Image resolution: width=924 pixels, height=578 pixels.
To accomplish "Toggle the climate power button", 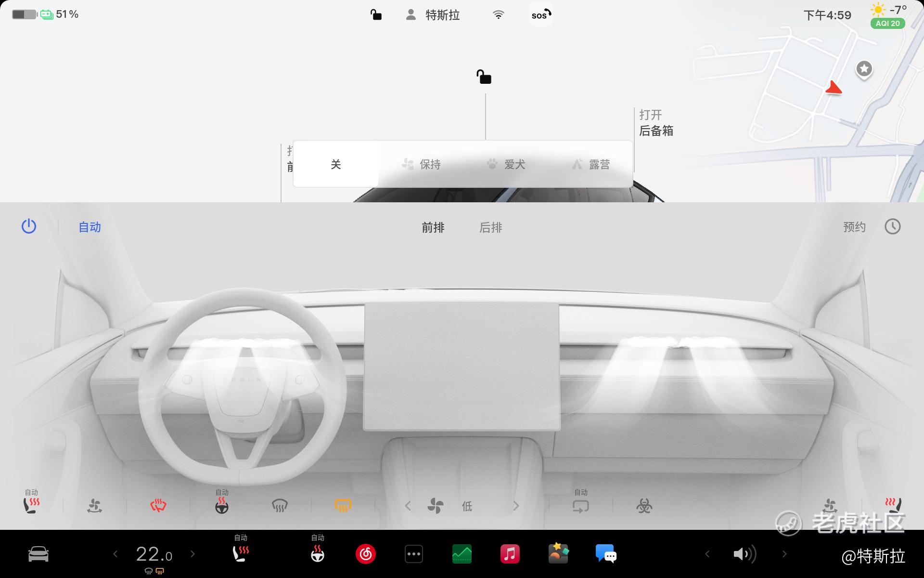I will [29, 226].
